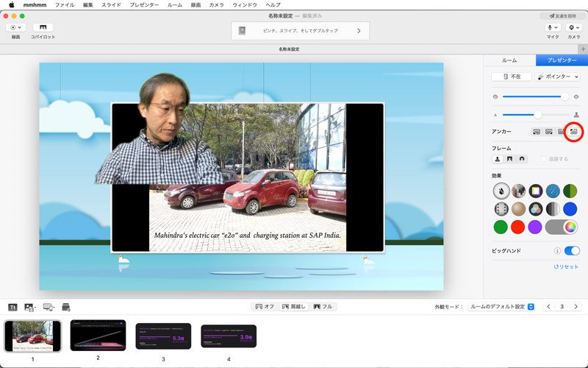Click the tutorial book icon in the banner

tap(242, 31)
